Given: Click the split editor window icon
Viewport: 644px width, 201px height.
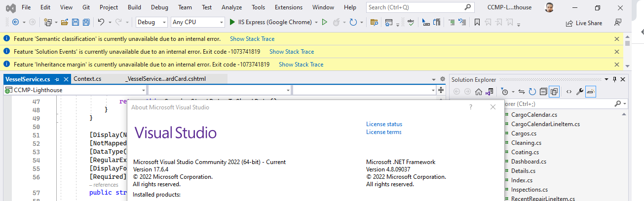Looking at the screenshot, I should (x=441, y=90).
